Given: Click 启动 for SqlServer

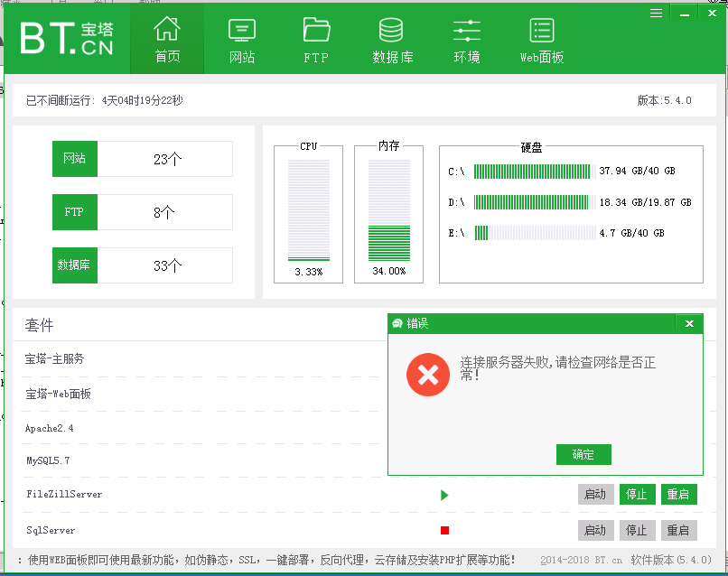Looking at the screenshot, I should point(596,530).
